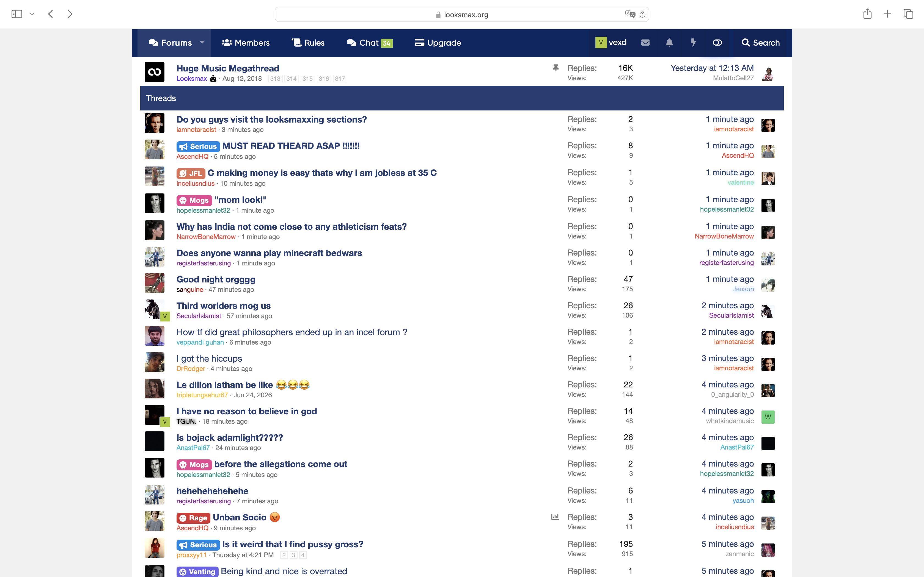Click the Search button in navbar

[x=761, y=43]
